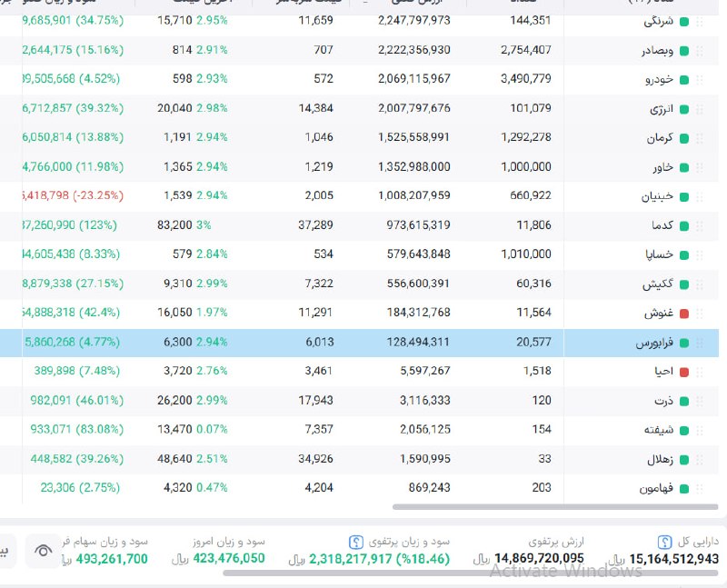Click the green status marker beside فرابورس

click(x=684, y=344)
